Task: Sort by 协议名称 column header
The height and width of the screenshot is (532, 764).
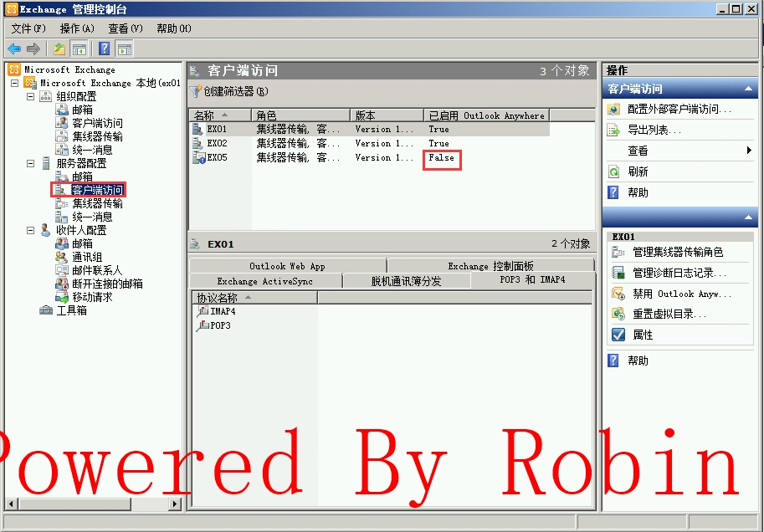Action: tap(255, 298)
